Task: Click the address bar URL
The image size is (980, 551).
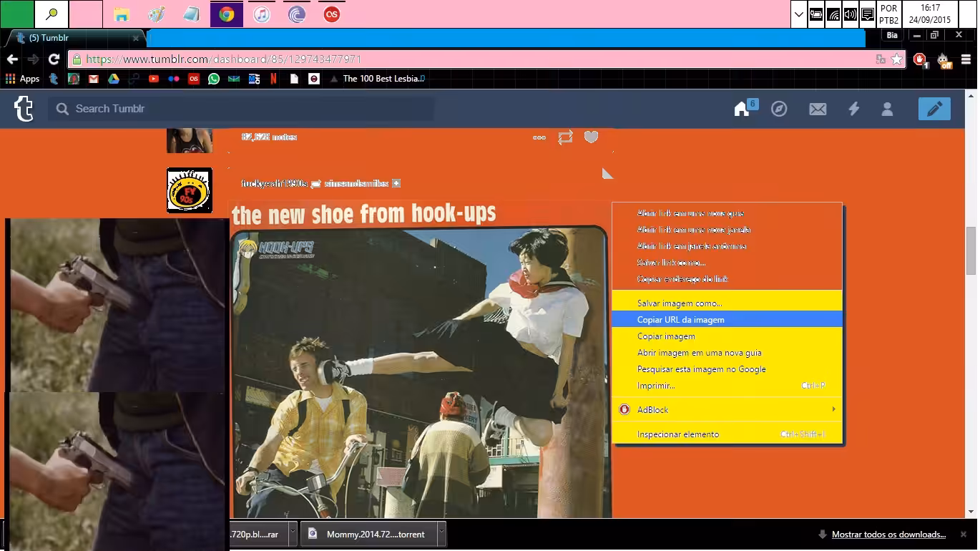Action: (223, 59)
